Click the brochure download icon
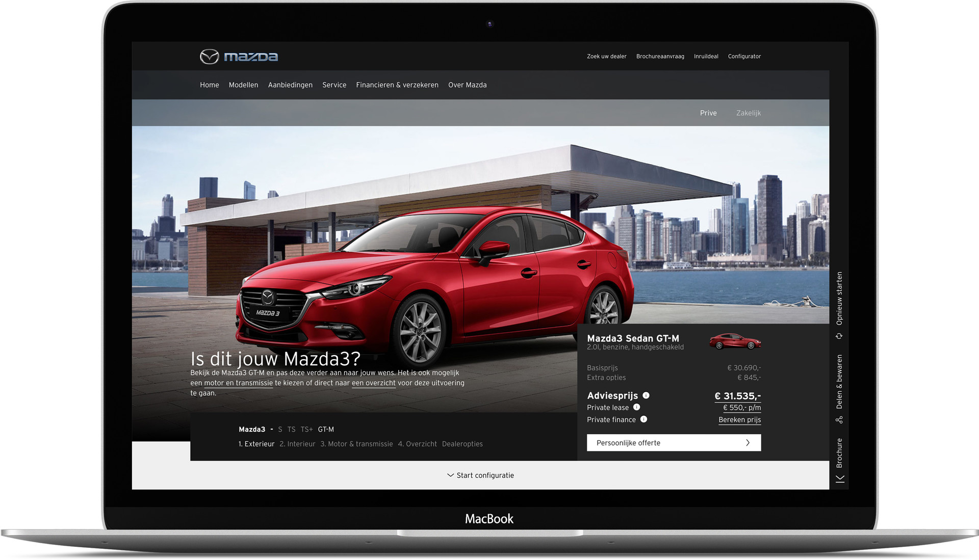Viewport: 979px width, 560px height. (840, 479)
